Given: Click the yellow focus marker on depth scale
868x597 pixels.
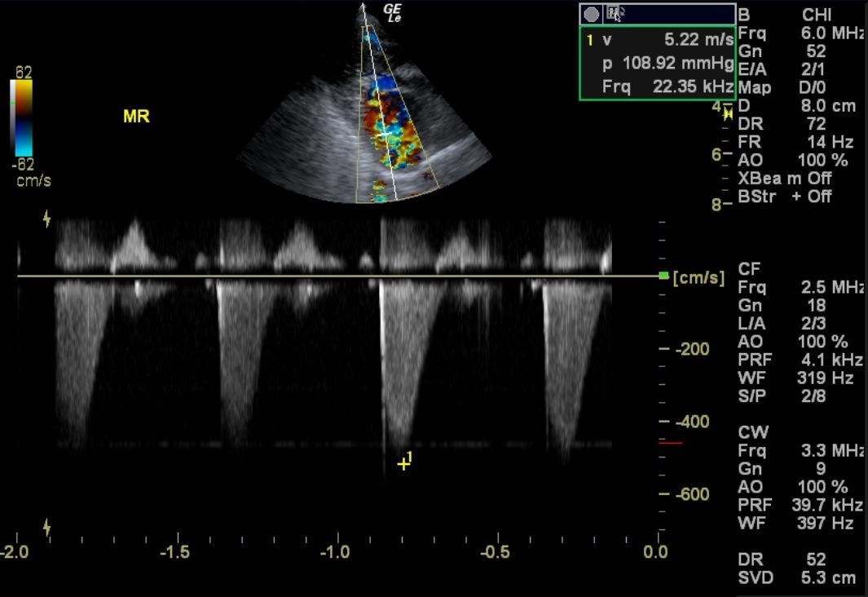Looking at the screenshot, I should coord(727,113).
